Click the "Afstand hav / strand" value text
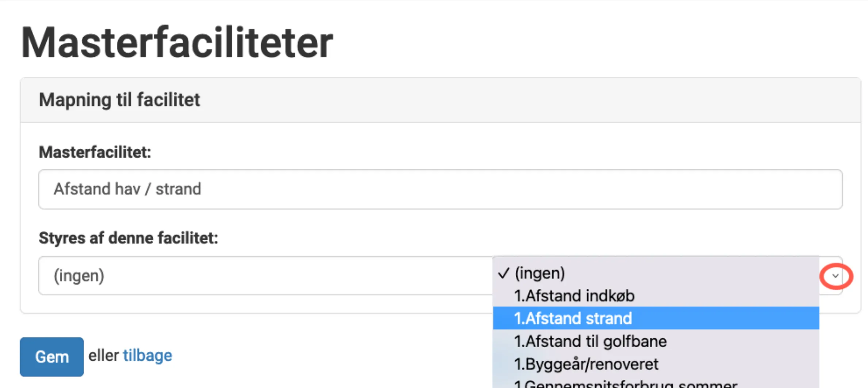Screen dimensions: 868x388 127,189
